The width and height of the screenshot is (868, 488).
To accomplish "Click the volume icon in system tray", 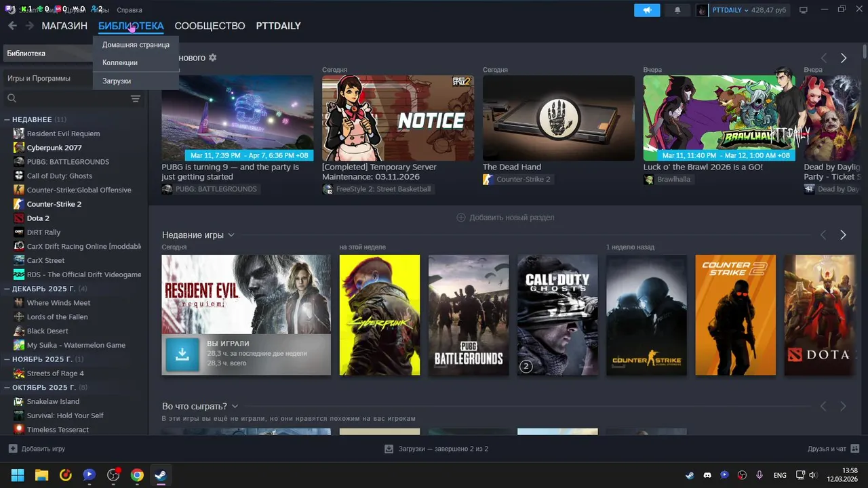I will point(813,475).
